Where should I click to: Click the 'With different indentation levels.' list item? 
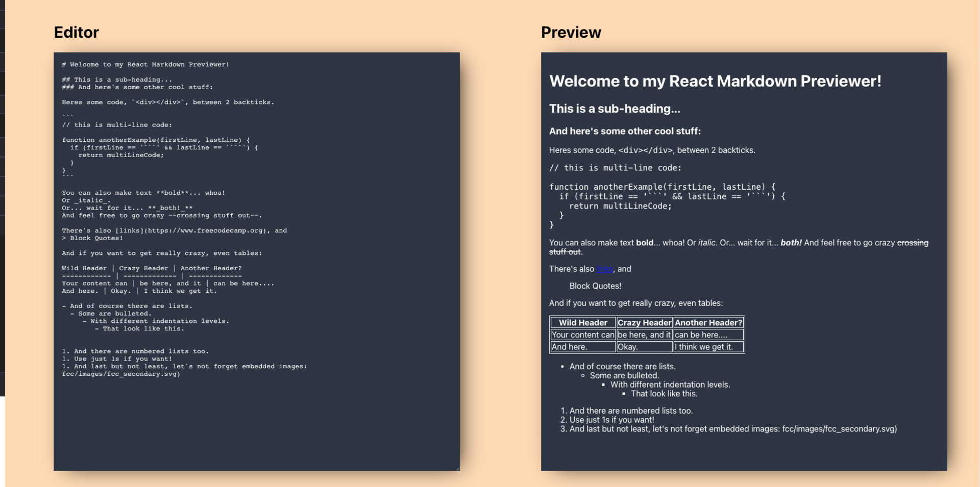click(x=670, y=385)
